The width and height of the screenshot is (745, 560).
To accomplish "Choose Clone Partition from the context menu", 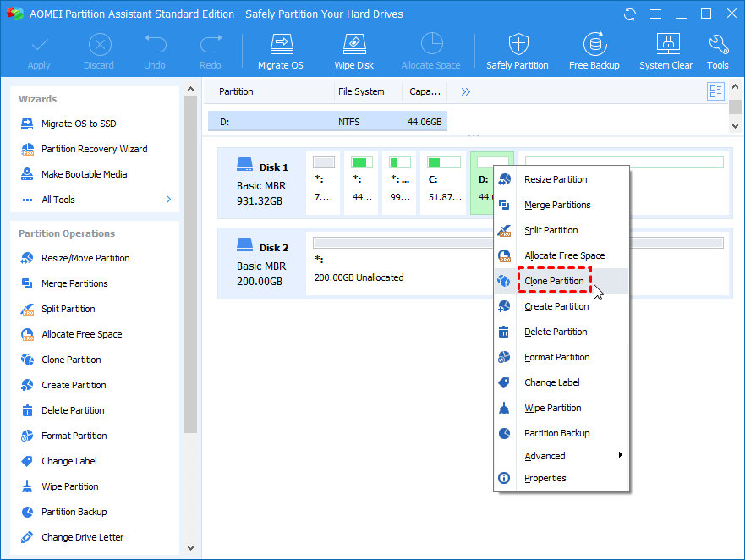I will 554,281.
